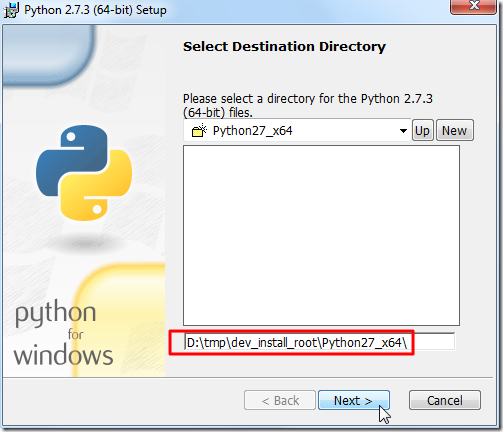The height and width of the screenshot is (432, 503).
Task: Click Next to continue installation
Action: tap(354, 400)
